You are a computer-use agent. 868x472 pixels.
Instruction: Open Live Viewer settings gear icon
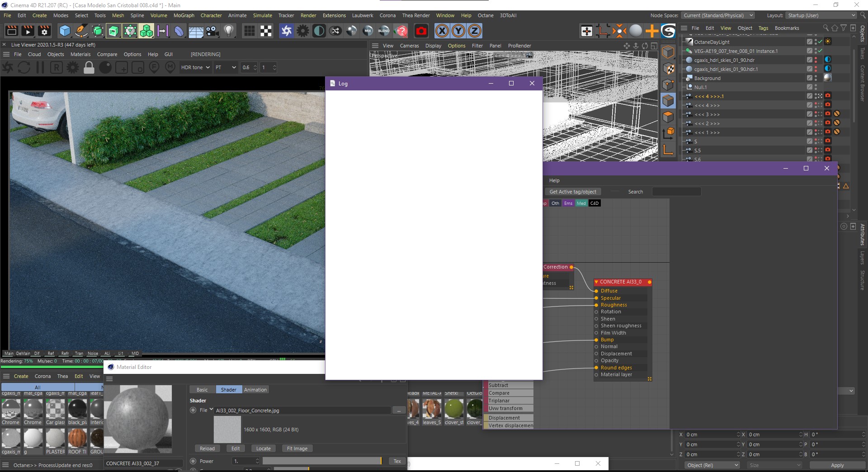(72, 67)
